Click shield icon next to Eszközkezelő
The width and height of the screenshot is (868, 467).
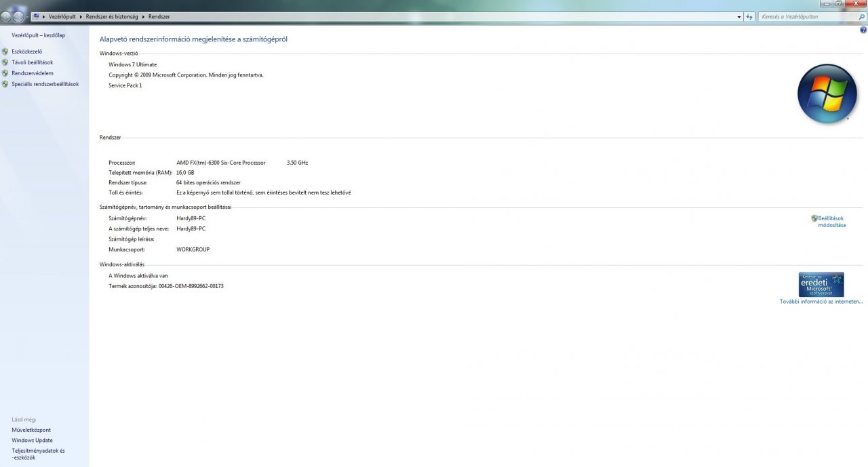tap(5, 52)
